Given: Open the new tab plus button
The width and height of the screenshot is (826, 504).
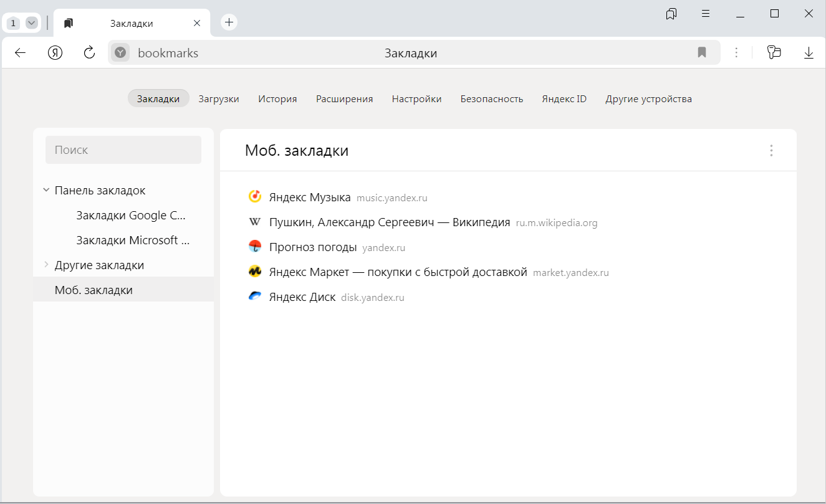Looking at the screenshot, I should 229,23.
